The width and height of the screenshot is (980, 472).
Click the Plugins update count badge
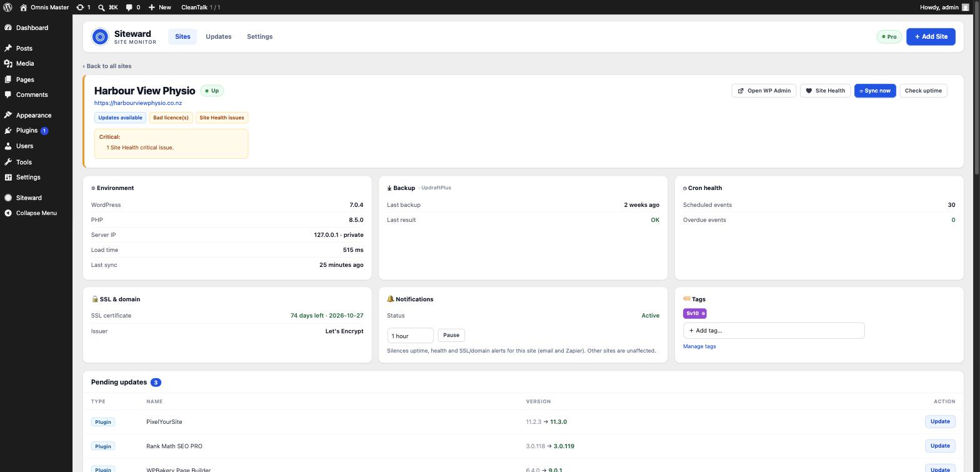tap(44, 131)
